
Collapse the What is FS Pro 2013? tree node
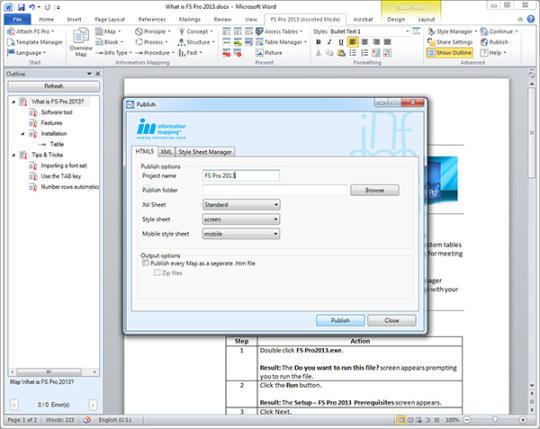[x=13, y=102]
